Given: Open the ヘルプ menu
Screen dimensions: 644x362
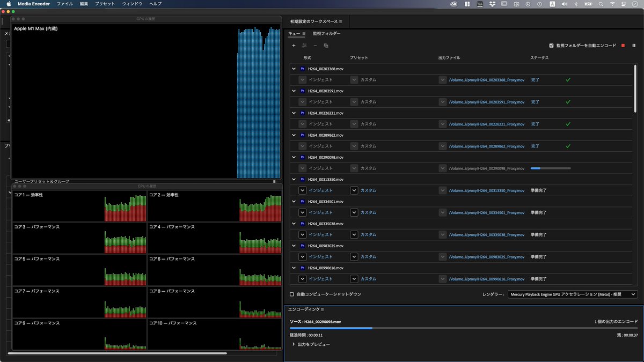Looking at the screenshot, I should point(155,4).
